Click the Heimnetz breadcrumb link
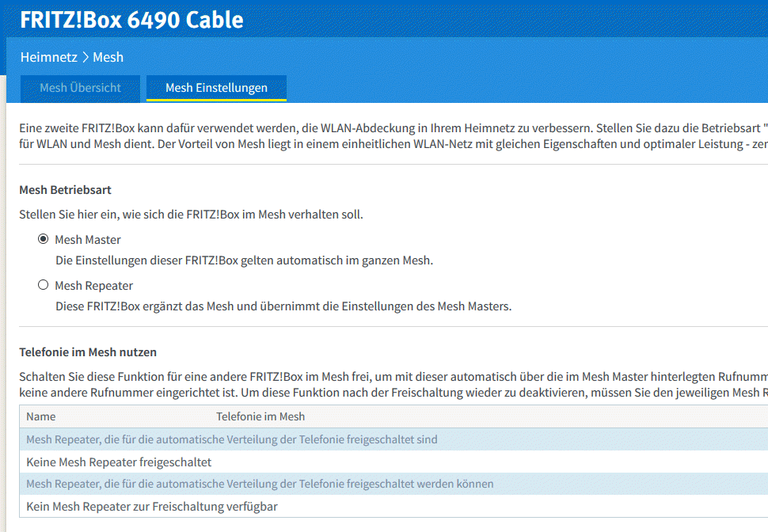 pos(49,57)
